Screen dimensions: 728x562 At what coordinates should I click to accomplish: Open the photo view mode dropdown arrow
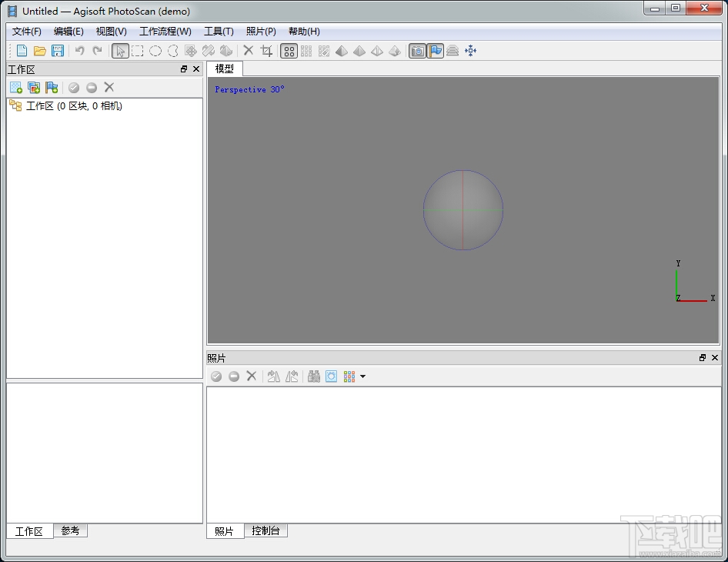pos(362,376)
